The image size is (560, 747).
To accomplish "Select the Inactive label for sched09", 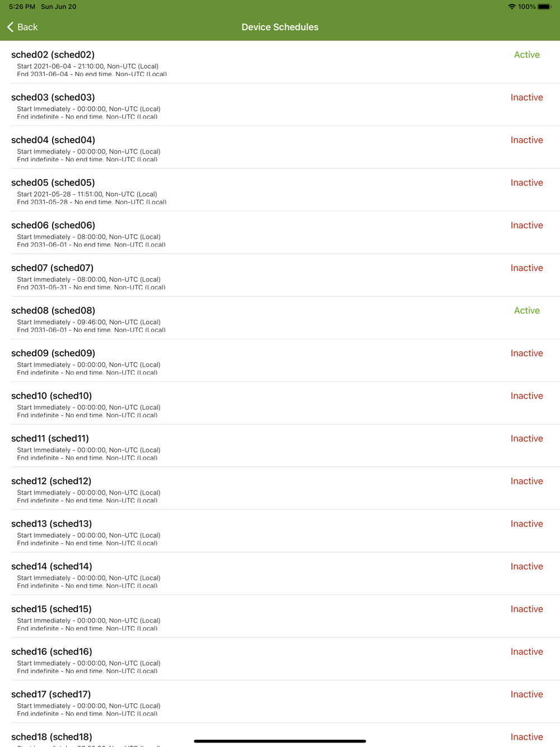I will point(527,353).
